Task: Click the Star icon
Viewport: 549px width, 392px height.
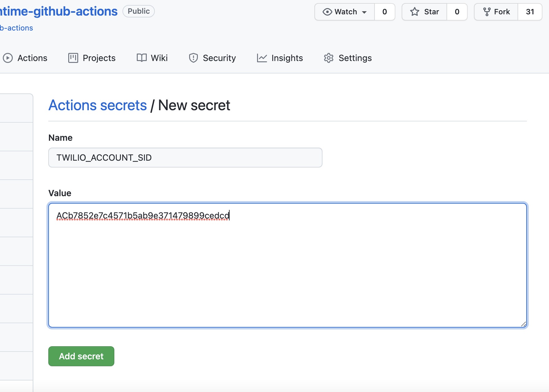Action: click(x=415, y=12)
